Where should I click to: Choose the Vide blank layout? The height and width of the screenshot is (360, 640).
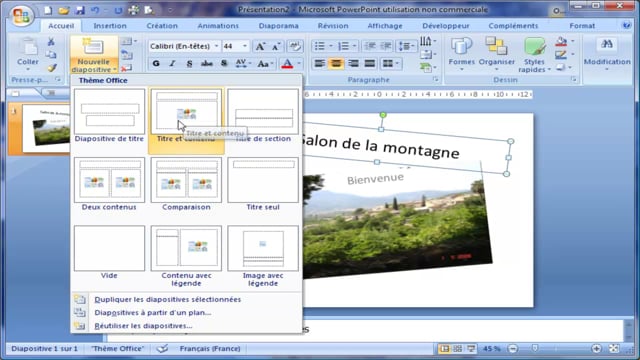coord(109,253)
